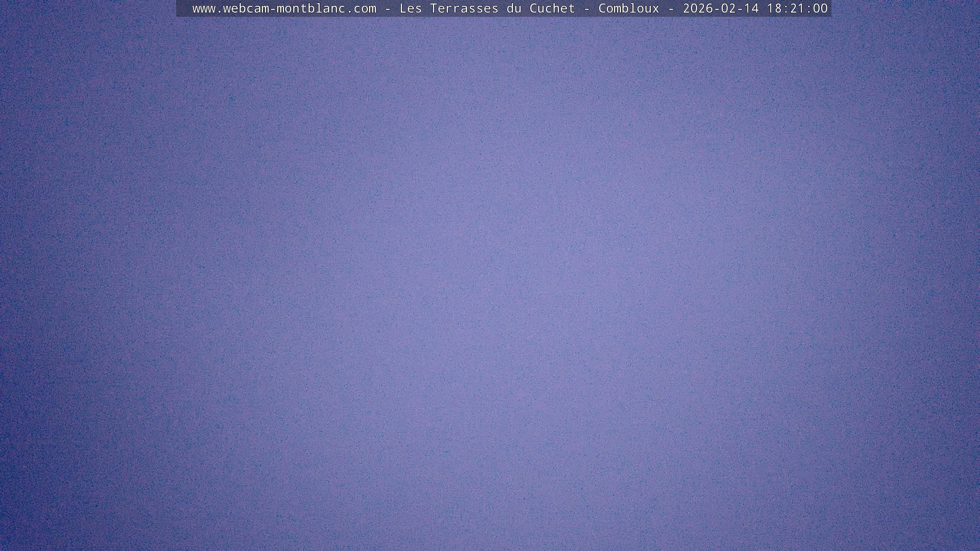The width and height of the screenshot is (980, 551).
Task: Click the timestamp 18:21:00
Action: click(797, 8)
